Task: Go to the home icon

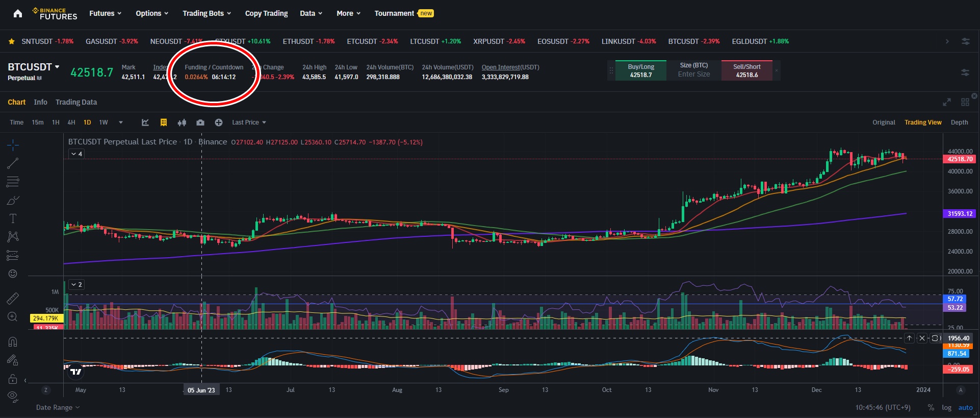Action: coord(18,14)
